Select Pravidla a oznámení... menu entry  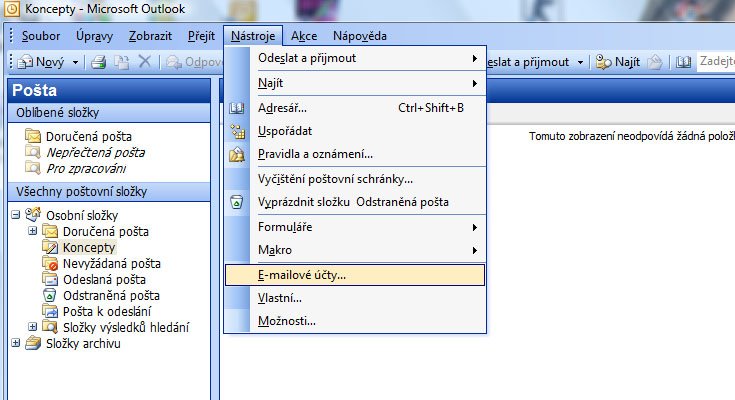355,154
